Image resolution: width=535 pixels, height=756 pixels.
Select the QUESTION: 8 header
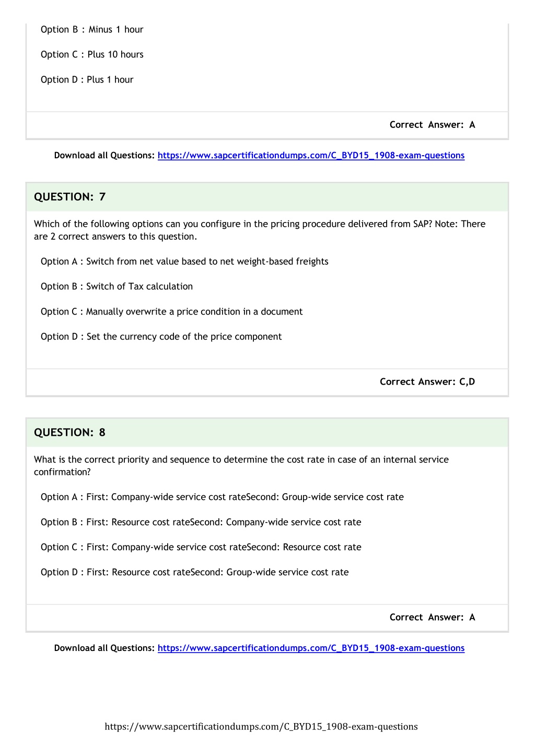267,433
